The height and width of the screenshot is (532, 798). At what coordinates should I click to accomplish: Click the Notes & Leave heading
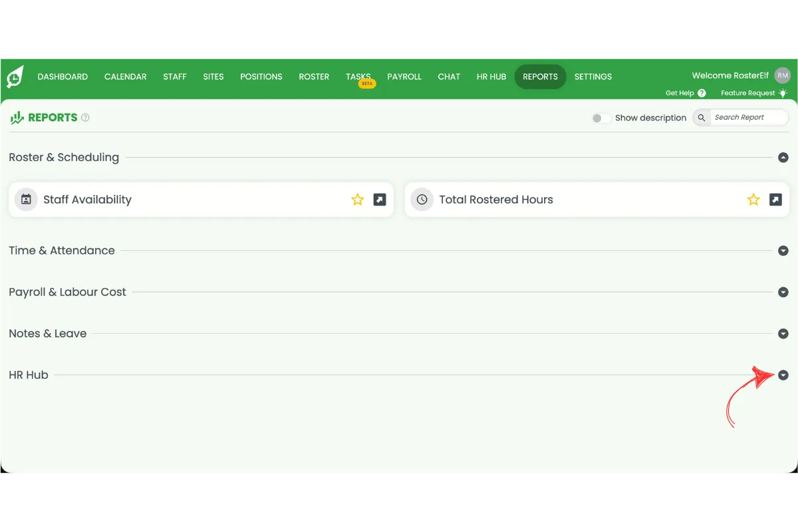[x=47, y=334]
